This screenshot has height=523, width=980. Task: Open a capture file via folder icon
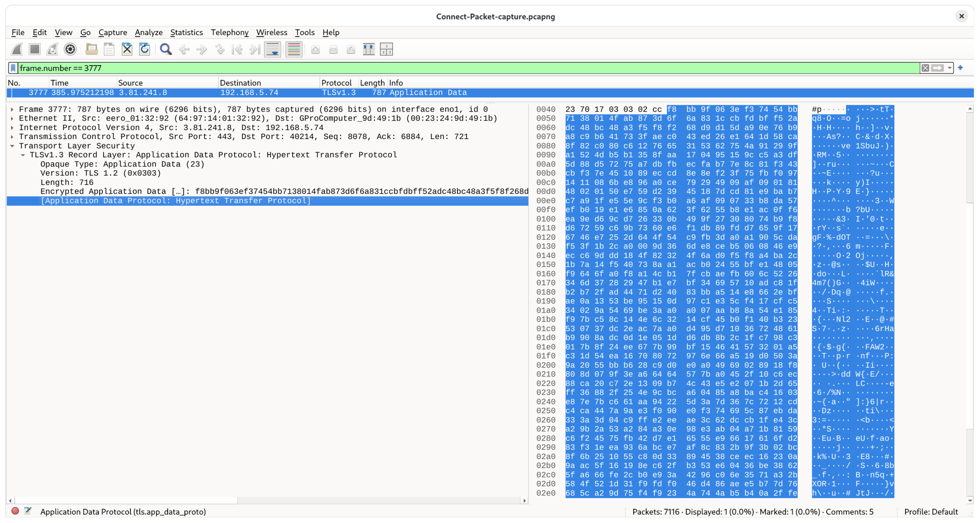point(92,49)
